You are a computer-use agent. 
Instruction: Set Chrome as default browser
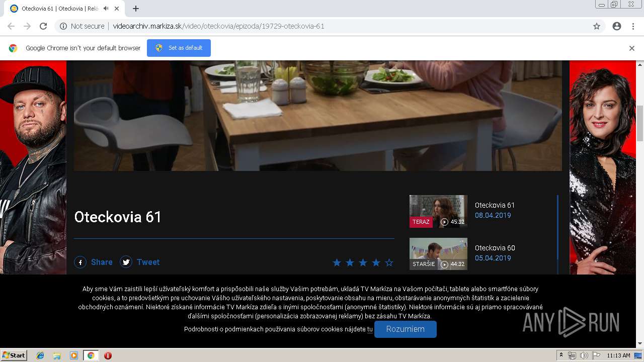(x=179, y=48)
